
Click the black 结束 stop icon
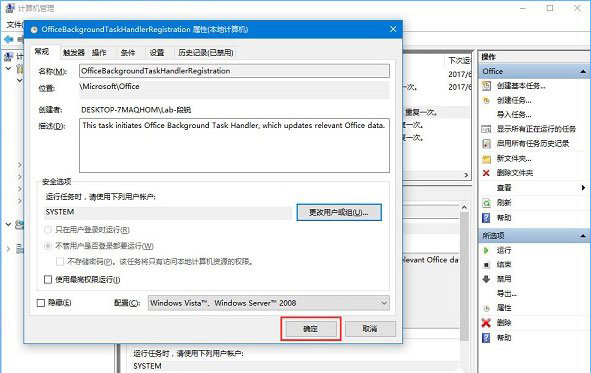tap(486, 265)
